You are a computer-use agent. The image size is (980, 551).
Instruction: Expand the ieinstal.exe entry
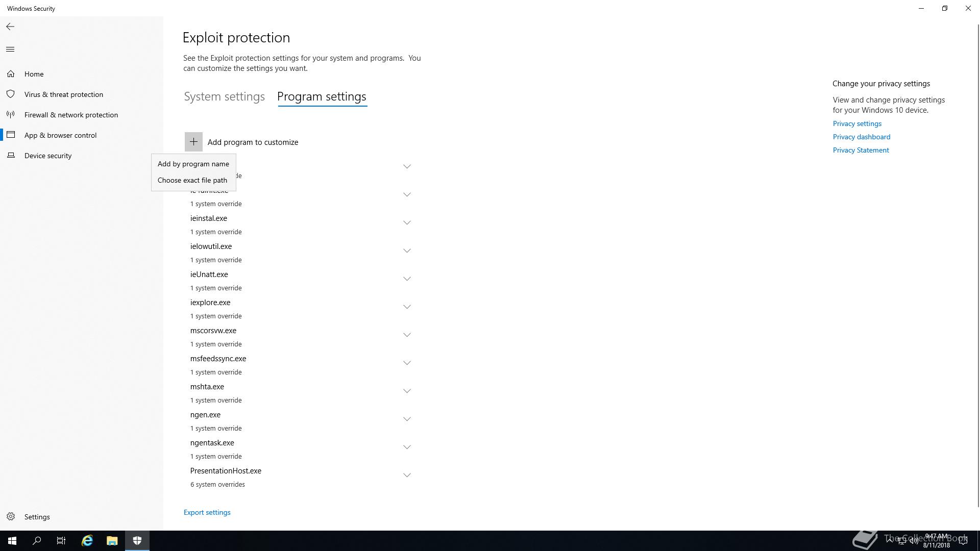(407, 223)
